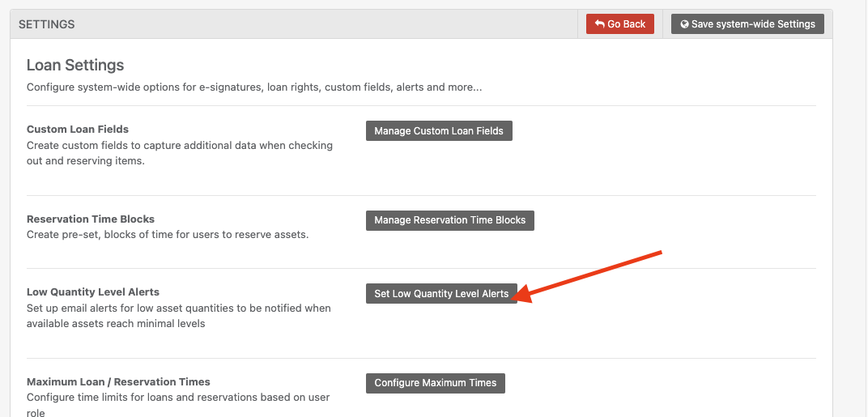This screenshot has width=868, height=417.
Task: Click the Reservation Time Blocks section title
Action: coord(91,219)
